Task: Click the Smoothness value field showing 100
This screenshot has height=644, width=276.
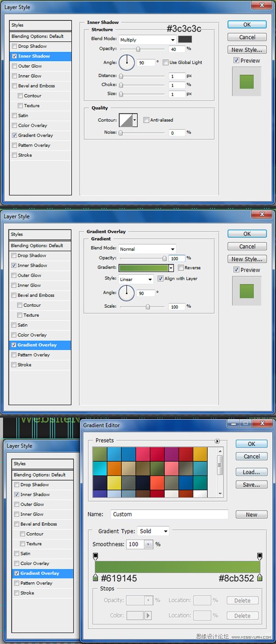Action: point(135,544)
